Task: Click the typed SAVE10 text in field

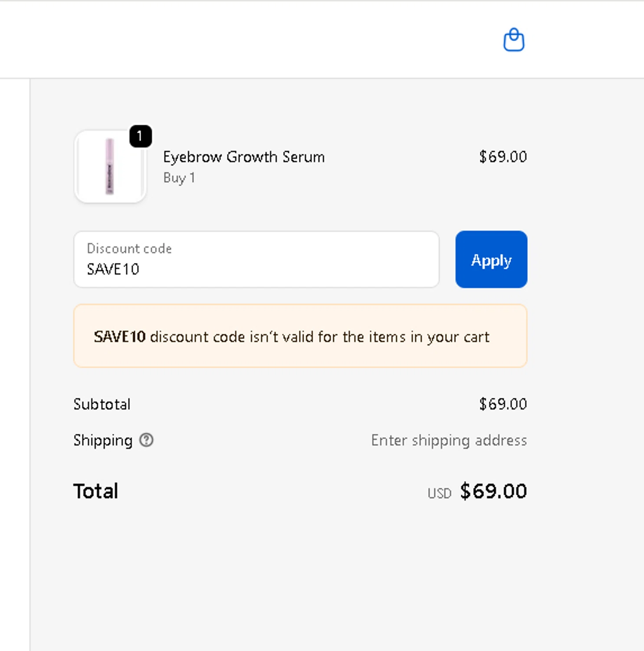Action: point(113,270)
